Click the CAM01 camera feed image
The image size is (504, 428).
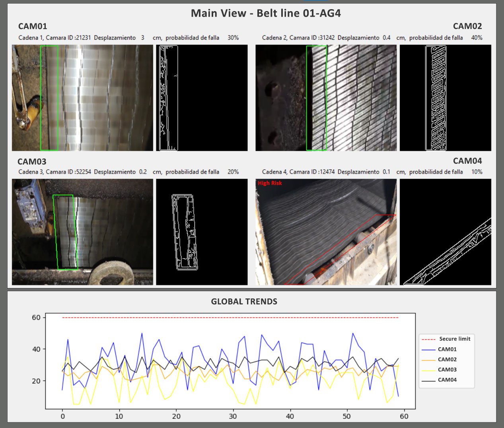pyautogui.click(x=82, y=98)
